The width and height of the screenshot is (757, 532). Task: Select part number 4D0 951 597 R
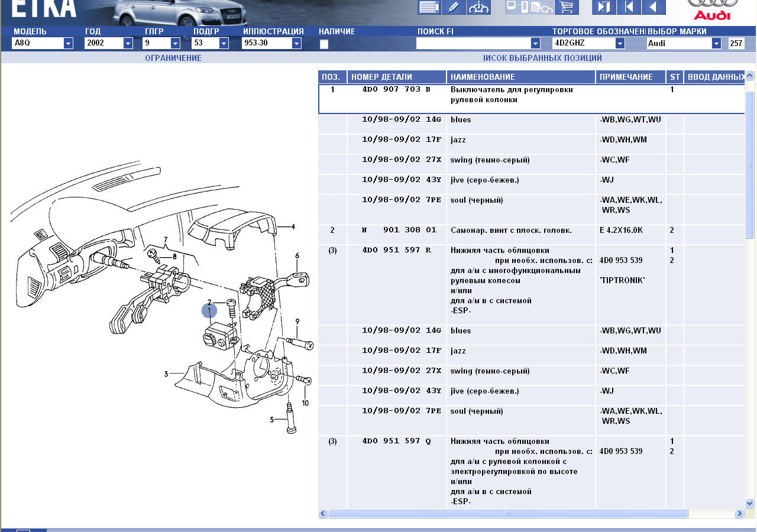(396, 250)
